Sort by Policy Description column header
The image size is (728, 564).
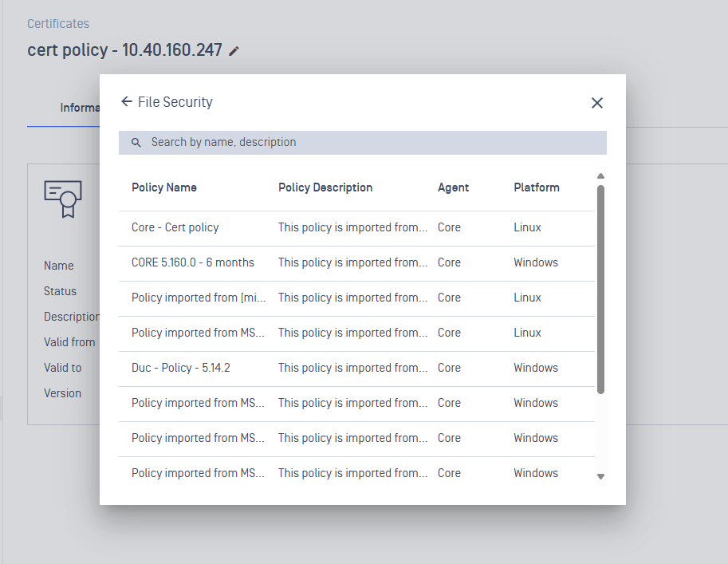pos(325,187)
